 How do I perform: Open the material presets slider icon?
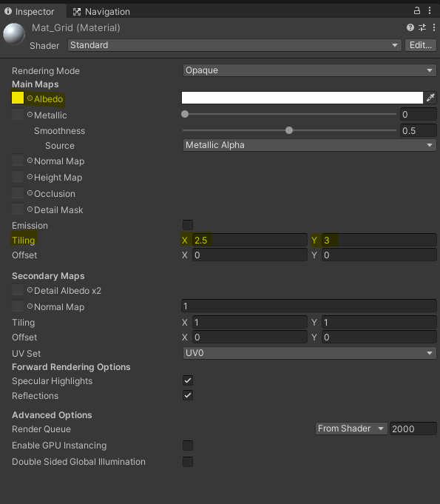click(422, 27)
